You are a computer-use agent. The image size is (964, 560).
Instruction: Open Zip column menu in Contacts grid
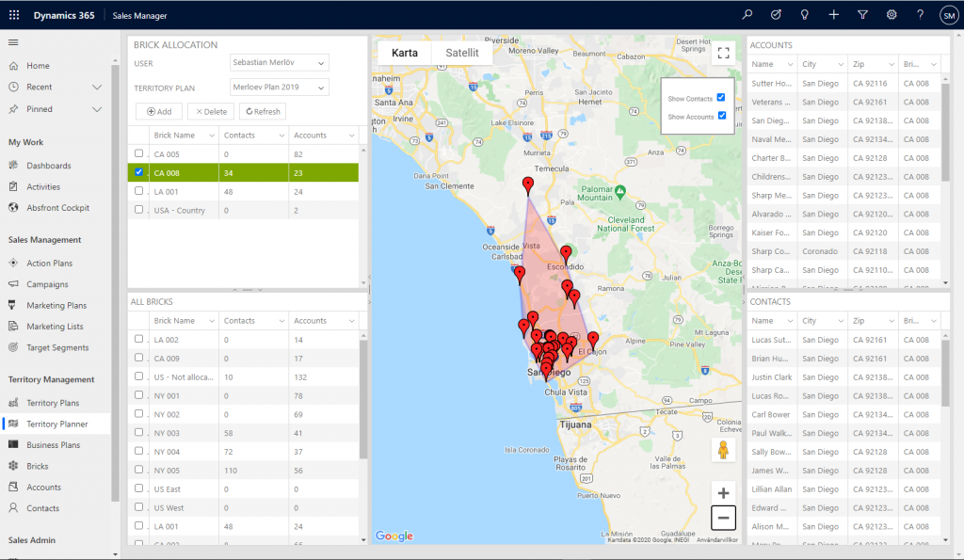(891, 321)
